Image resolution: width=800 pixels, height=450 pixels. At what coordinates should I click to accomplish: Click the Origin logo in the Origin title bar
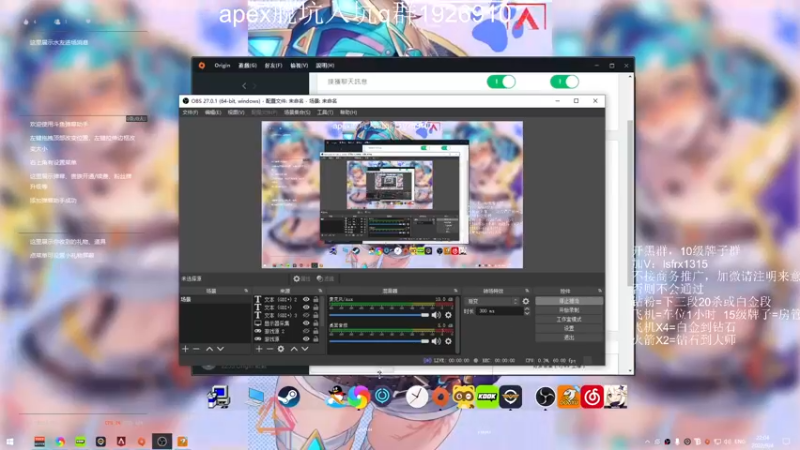[x=202, y=65]
